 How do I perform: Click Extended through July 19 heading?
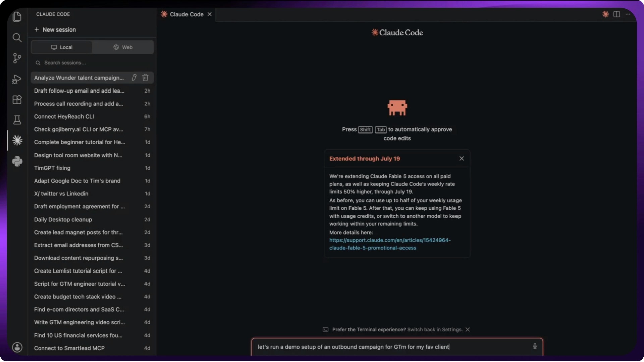[x=365, y=159]
